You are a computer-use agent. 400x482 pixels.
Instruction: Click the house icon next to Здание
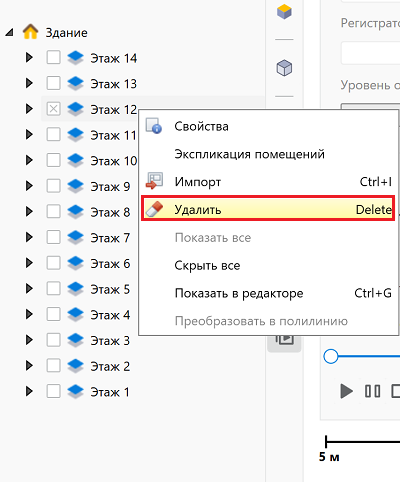30,32
